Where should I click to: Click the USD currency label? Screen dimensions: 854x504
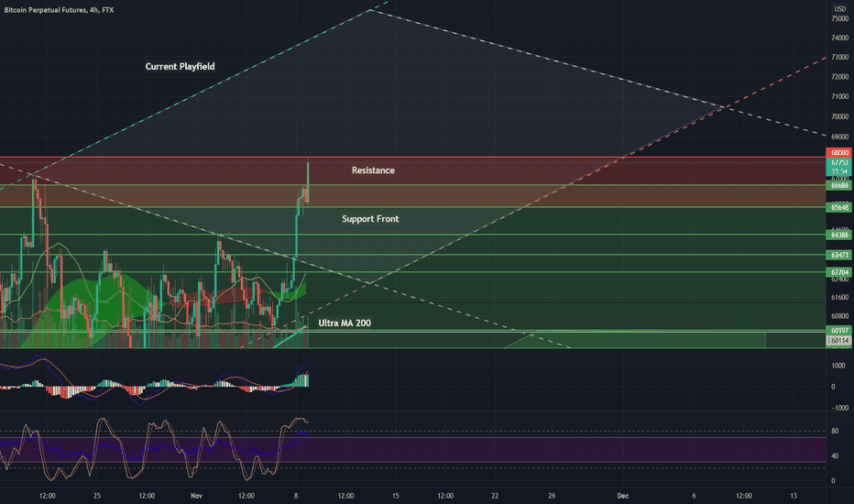click(840, 9)
